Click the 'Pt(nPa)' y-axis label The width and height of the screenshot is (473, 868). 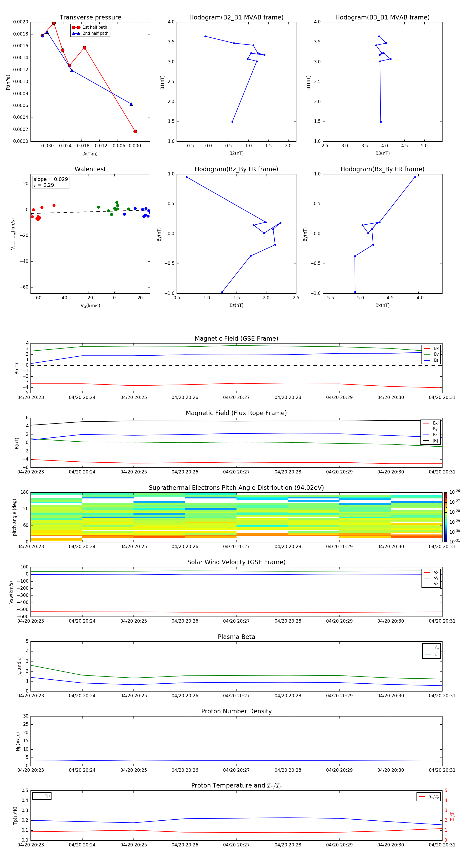[8, 82]
